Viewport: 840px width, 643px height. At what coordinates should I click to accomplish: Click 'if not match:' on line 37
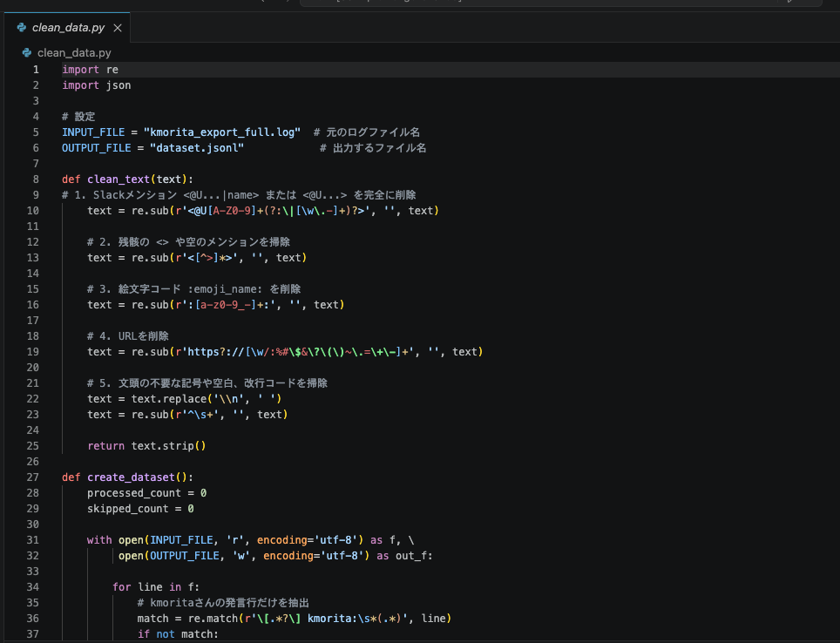(x=178, y=634)
